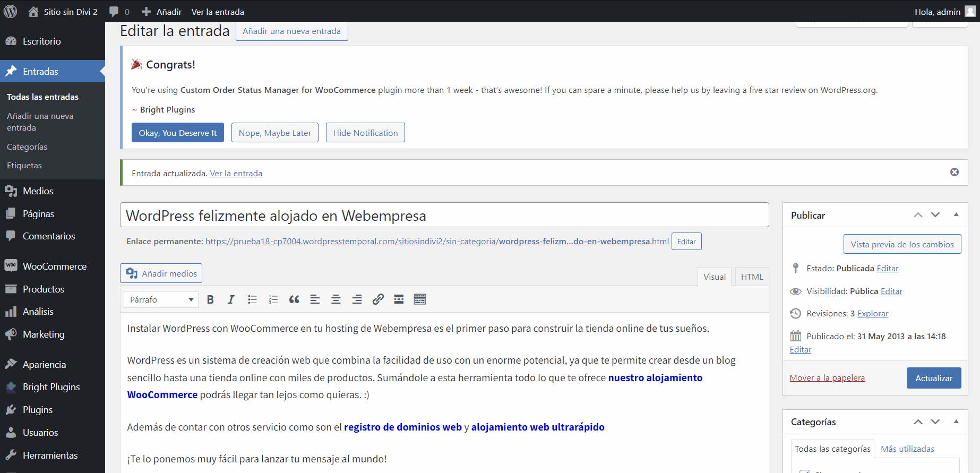Toggle bold formatting in editor toolbar
This screenshot has height=473, width=980.
pyautogui.click(x=210, y=299)
